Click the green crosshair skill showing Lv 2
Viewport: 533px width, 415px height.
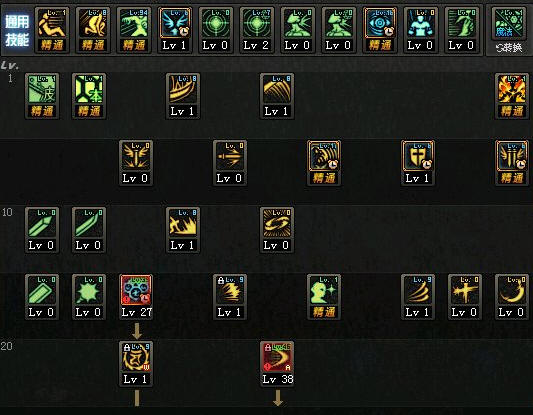tap(257, 30)
